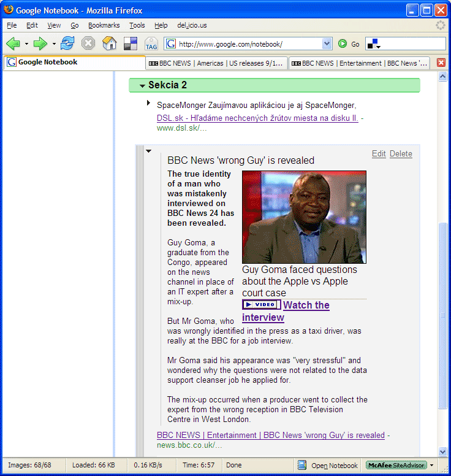Collapse the Sekcia 2 section triangle

pyautogui.click(x=142, y=86)
